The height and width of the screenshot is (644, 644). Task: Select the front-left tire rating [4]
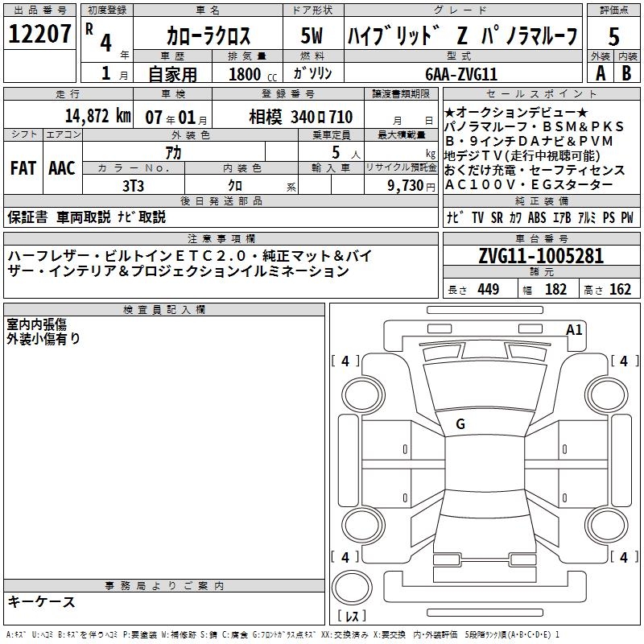pyautogui.click(x=345, y=361)
